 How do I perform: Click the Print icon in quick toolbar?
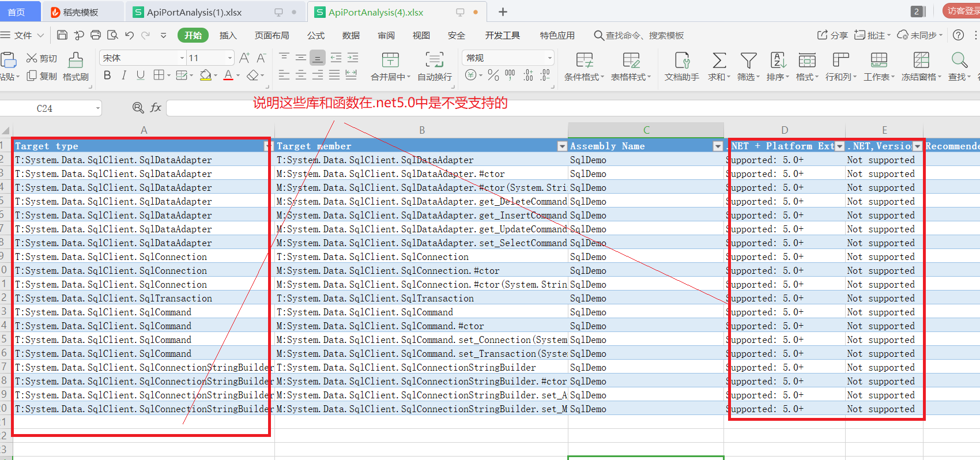pyautogui.click(x=96, y=35)
